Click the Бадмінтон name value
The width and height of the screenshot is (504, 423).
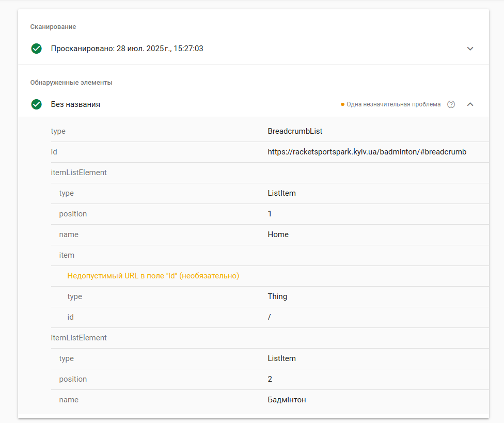[x=287, y=400]
